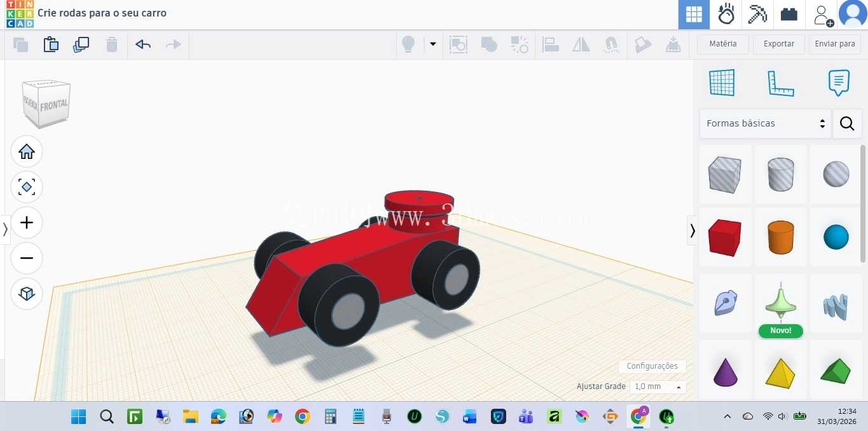Click the paste clipboard icon
Viewport: 868px width, 431px height.
pyautogui.click(x=51, y=44)
